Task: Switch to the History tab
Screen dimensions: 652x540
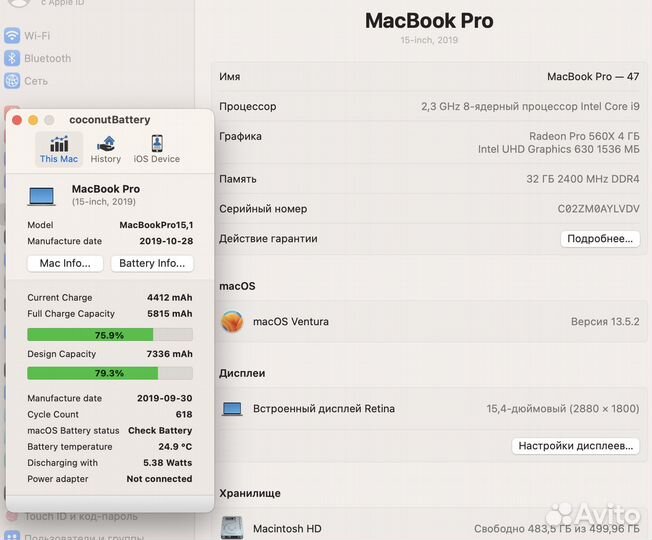Action: [x=106, y=150]
